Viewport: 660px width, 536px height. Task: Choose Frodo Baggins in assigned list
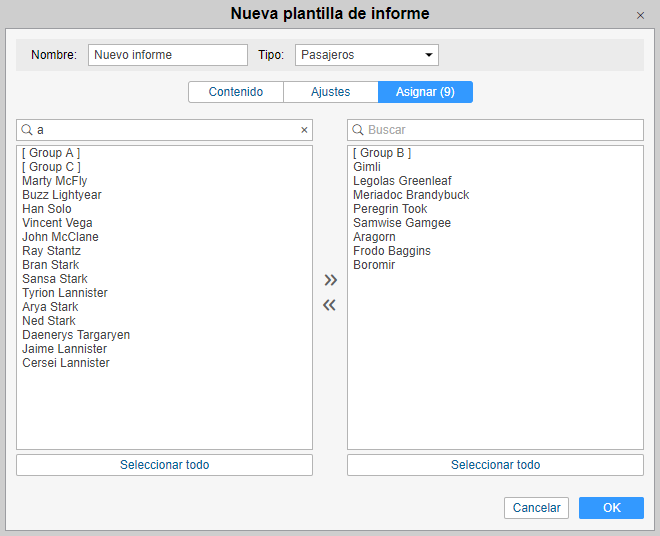(392, 251)
